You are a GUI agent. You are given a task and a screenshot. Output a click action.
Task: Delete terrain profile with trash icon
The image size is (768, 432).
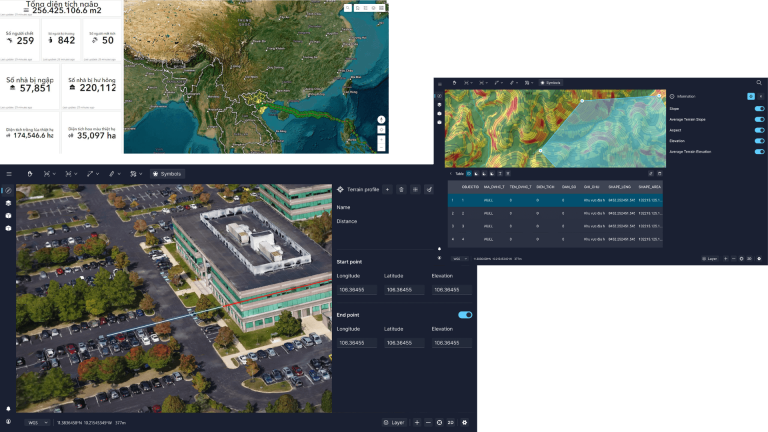401,190
